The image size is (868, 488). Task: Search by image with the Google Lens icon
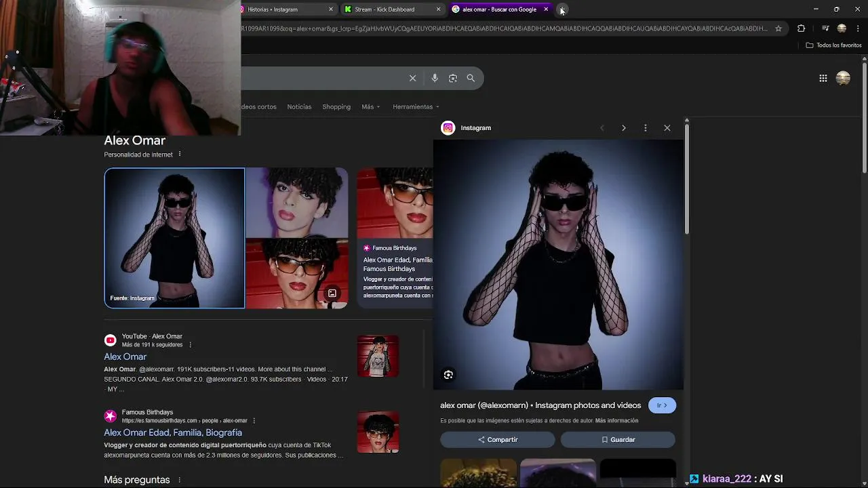pyautogui.click(x=453, y=78)
